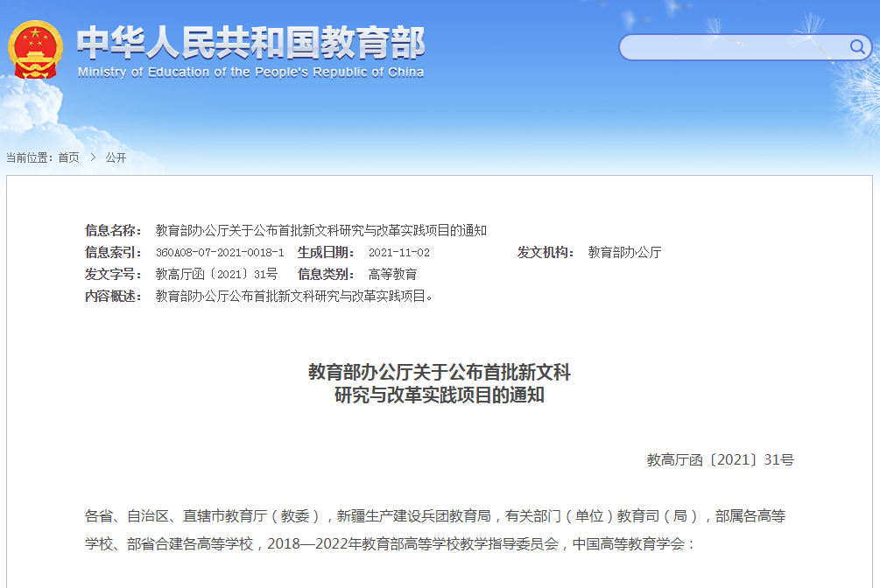Click the 中华人民共和国教育部 site title
This screenshot has width=880, height=588.
point(250,42)
